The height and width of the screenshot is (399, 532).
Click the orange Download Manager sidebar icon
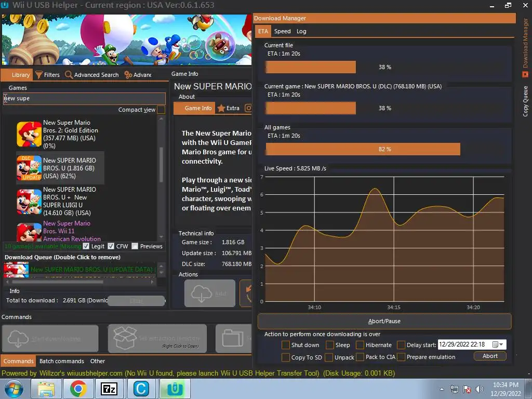tap(525, 74)
